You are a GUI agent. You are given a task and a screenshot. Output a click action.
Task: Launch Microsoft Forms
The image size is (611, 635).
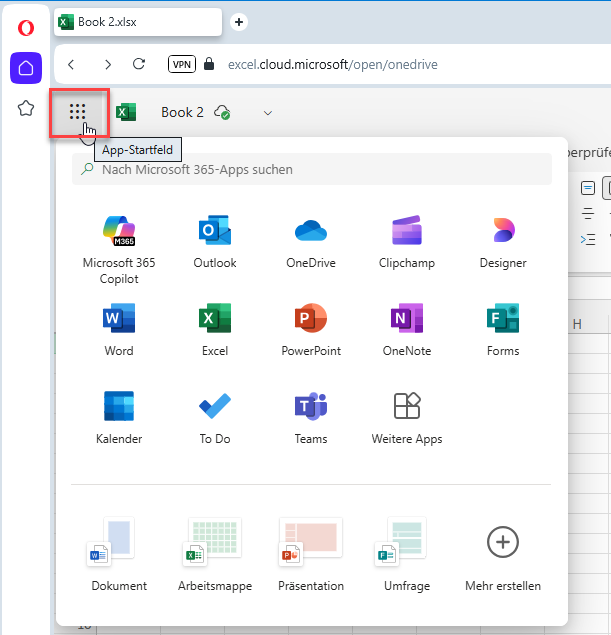pos(503,330)
